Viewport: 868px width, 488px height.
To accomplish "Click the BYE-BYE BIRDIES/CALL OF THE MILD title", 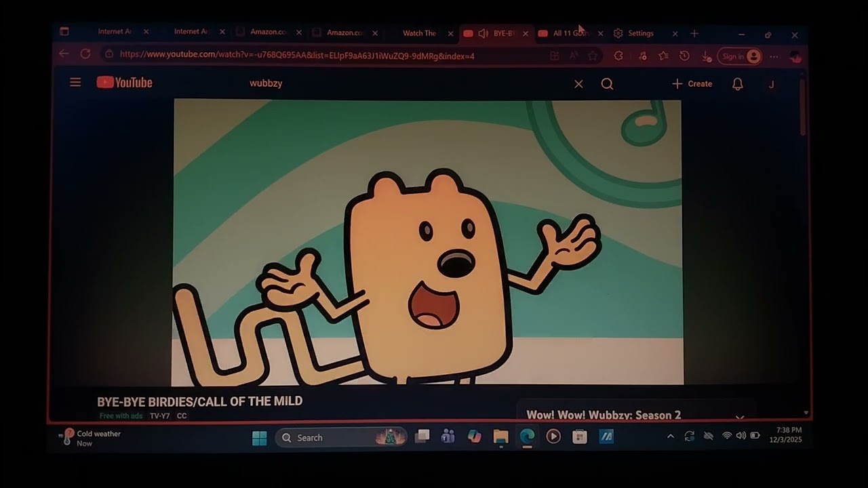I will (x=199, y=401).
